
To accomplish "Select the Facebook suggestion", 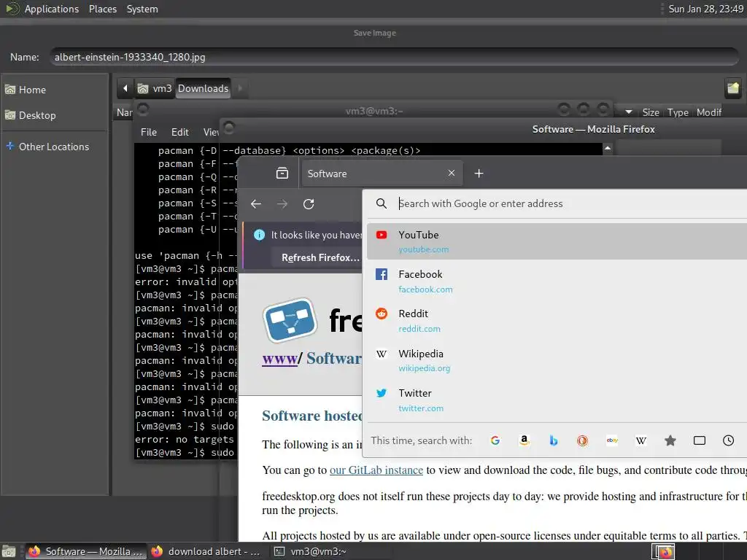I will point(557,281).
